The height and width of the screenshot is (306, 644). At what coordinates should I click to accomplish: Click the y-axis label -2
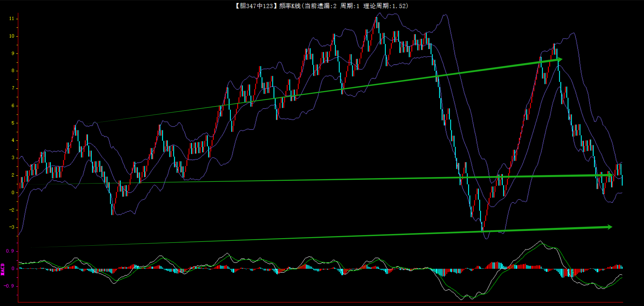(12, 210)
